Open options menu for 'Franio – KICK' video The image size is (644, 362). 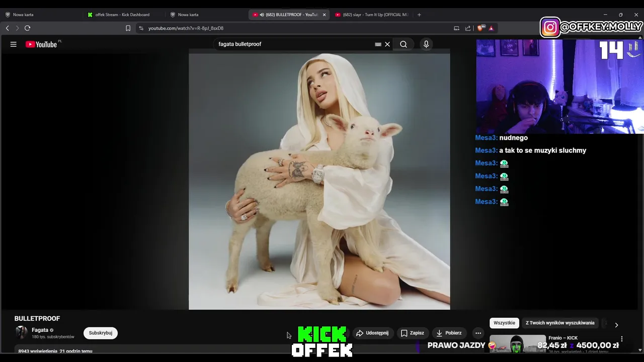pyautogui.click(x=622, y=339)
